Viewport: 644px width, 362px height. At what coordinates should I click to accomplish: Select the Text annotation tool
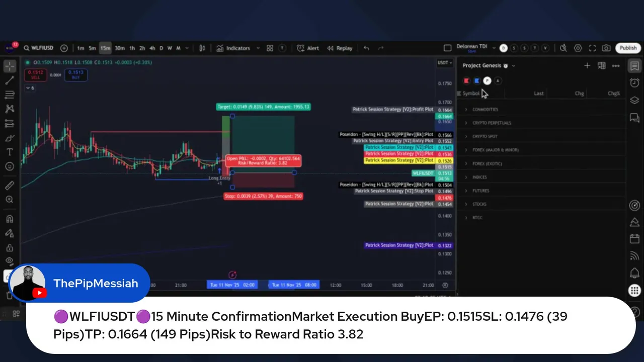click(10, 152)
